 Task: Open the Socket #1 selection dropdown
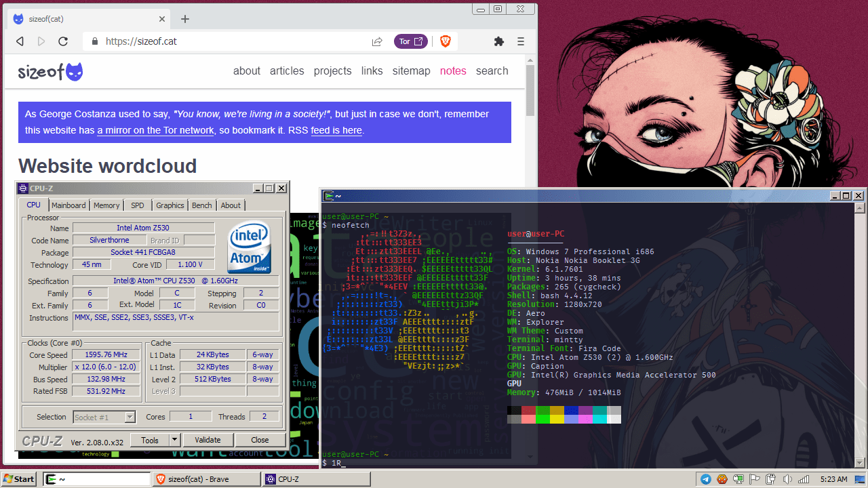(x=130, y=417)
